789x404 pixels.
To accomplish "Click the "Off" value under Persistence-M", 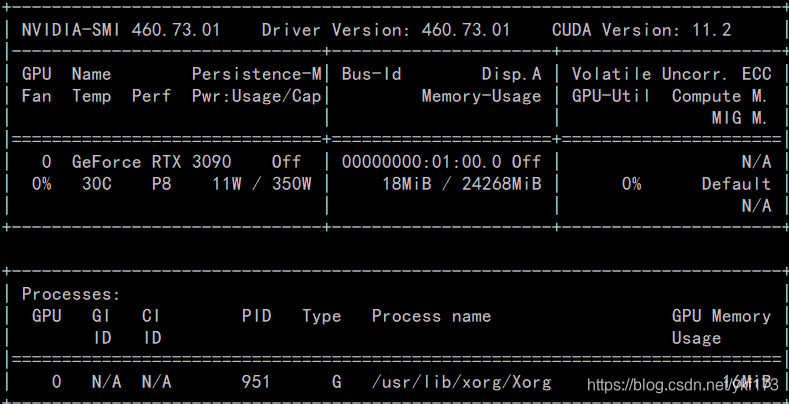I will [286, 161].
